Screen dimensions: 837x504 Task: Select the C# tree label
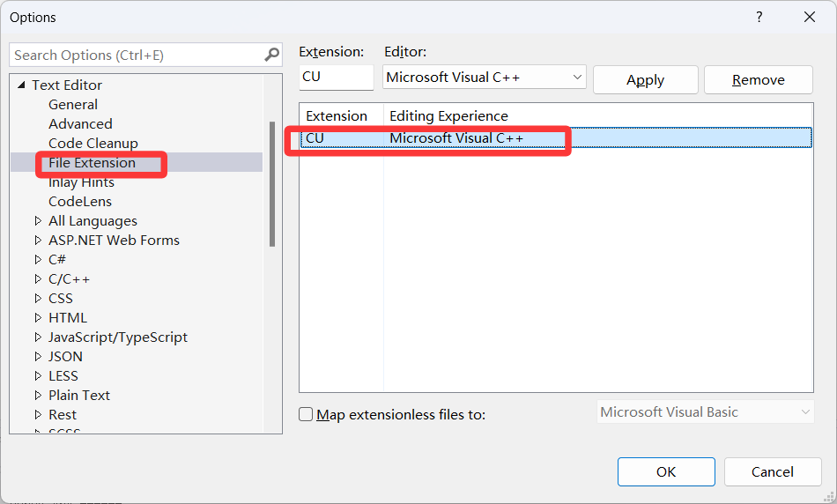pyautogui.click(x=57, y=259)
